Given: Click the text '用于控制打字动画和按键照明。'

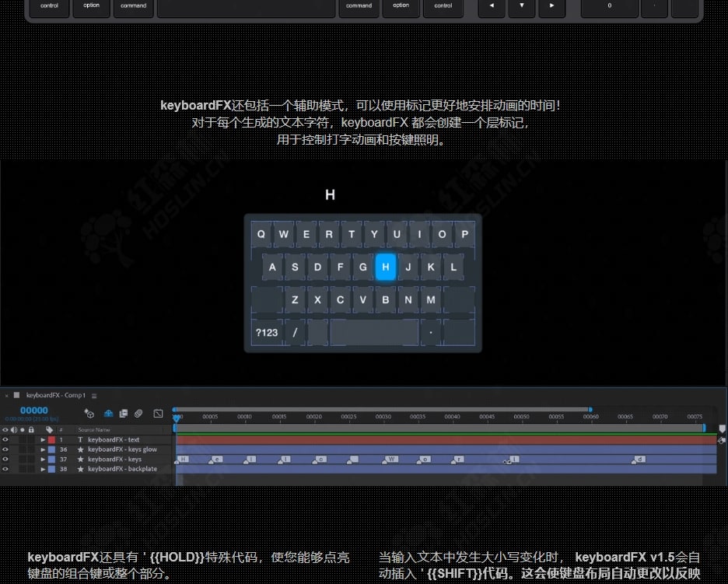Looking at the screenshot, I should click(x=362, y=140).
